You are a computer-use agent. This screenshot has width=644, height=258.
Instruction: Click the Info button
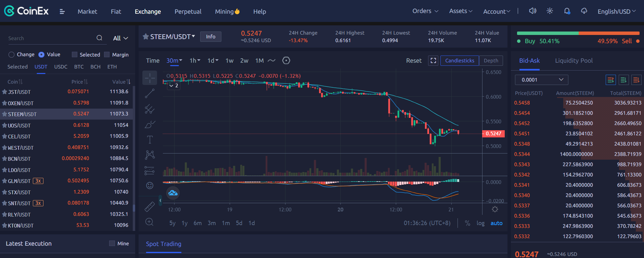[211, 37]
